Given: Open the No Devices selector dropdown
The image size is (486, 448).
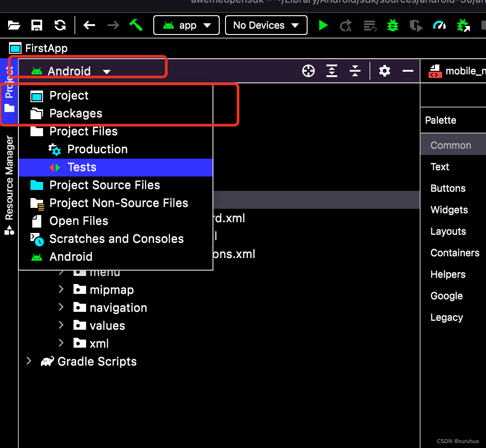Looking at the screenshot, I should 266,25.
